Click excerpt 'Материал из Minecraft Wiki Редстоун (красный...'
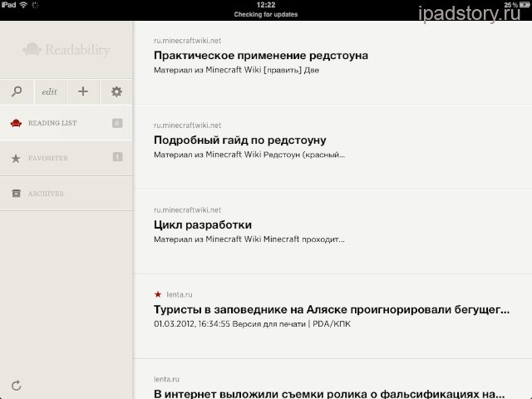The width and height of the screenshot is (532, 399). pyautogui.click(x=249, y=155)
